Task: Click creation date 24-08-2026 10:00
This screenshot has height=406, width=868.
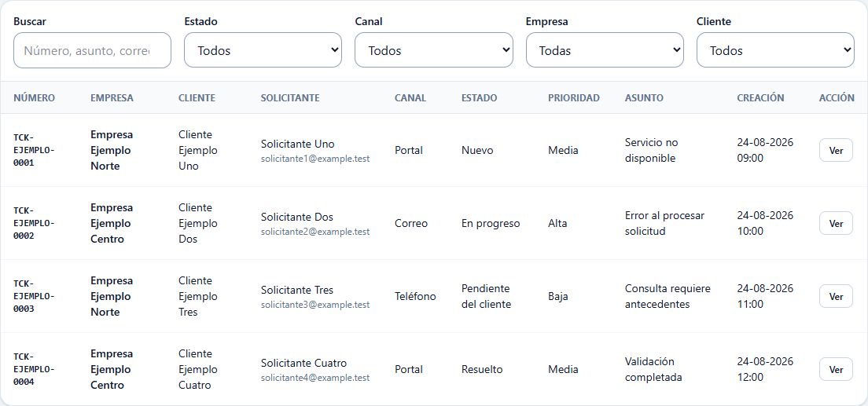Action: pos(765,224)
